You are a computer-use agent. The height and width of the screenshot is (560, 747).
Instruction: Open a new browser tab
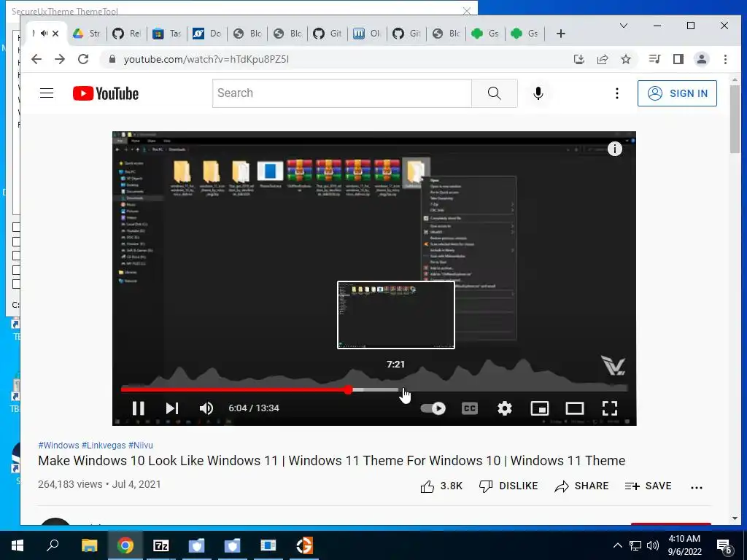(561, 34)
